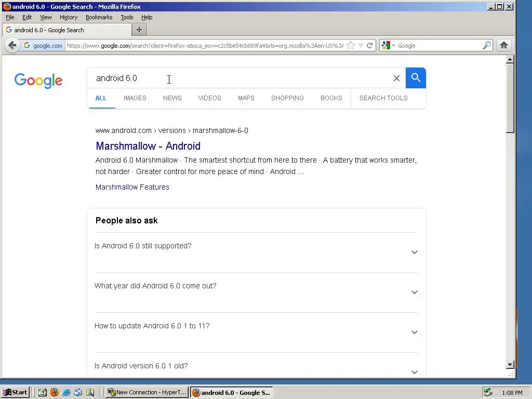Select the ALL results tab

[x=101, y=98]
